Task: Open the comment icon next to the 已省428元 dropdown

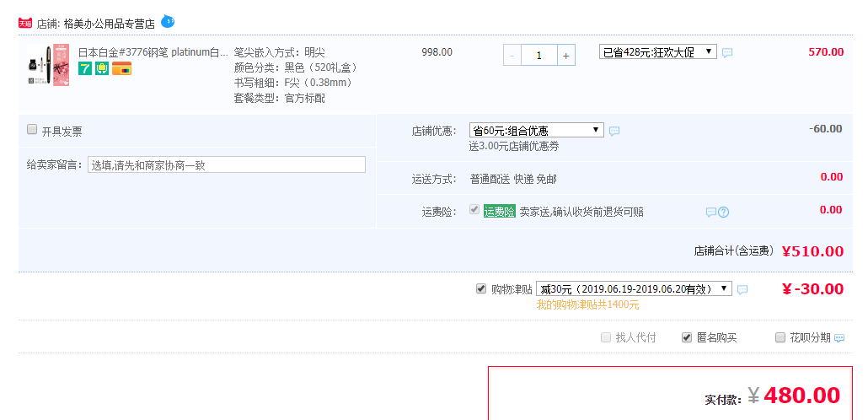Action: pos(727,52)
